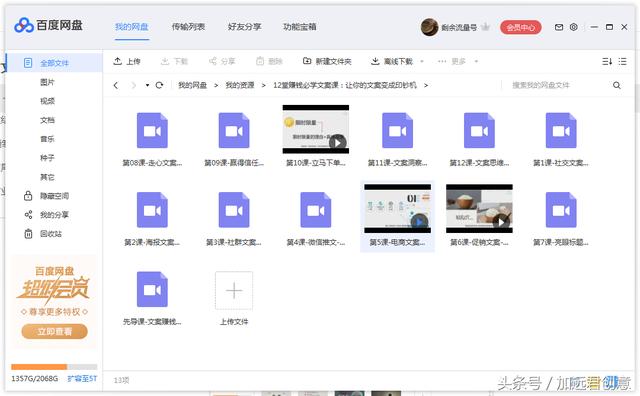Click the 扩容至5T link
Screen dimensions: 640x396
click(x=82, y=378)
